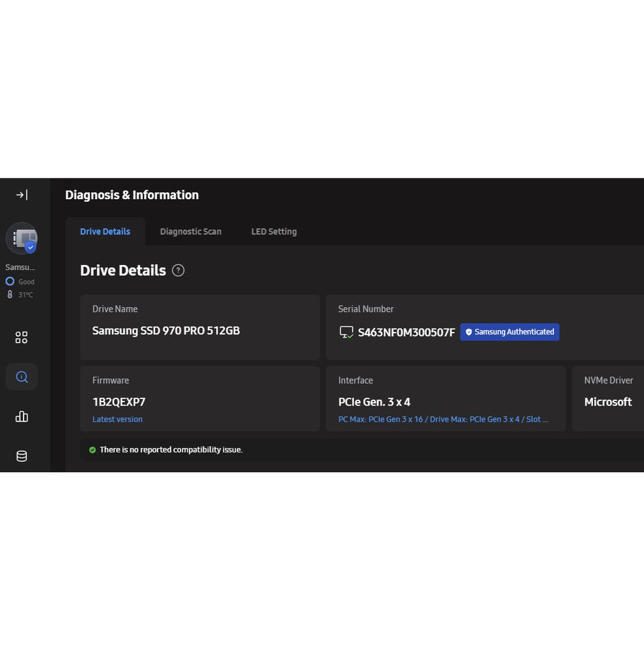Image resolution: width=644 pixels, height=651 pixels.
Task: Click green check compatibility status icon
Action: 92,450
